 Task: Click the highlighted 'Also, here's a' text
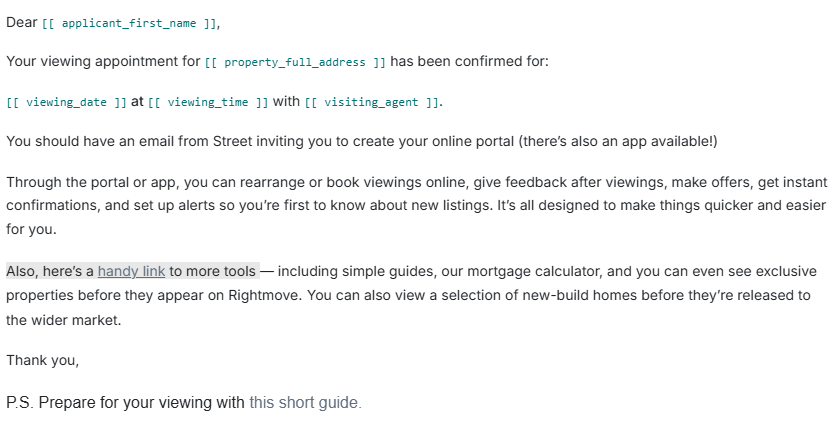point(50,272)
